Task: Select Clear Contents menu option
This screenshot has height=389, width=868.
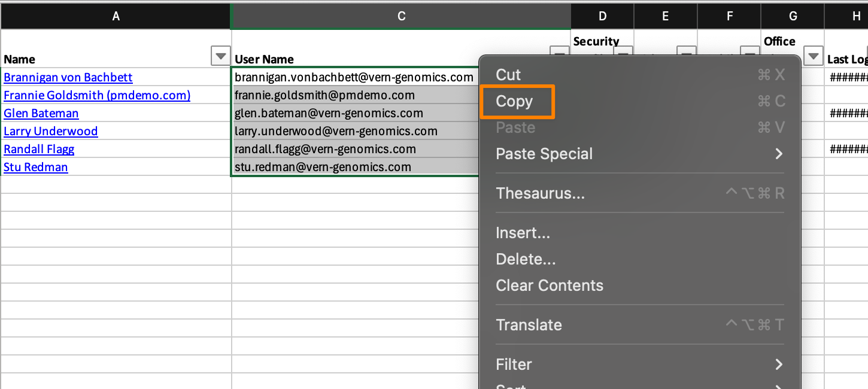Action: tap(549, 285)
